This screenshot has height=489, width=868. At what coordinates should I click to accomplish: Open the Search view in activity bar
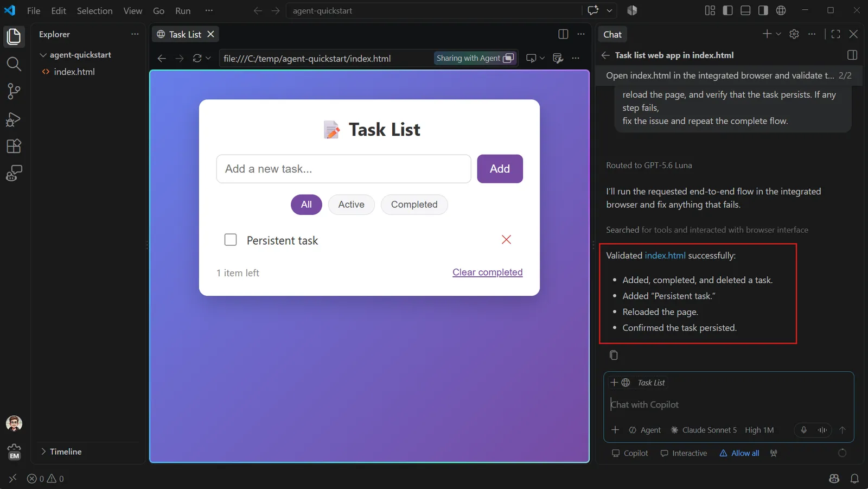pos(14,64)
